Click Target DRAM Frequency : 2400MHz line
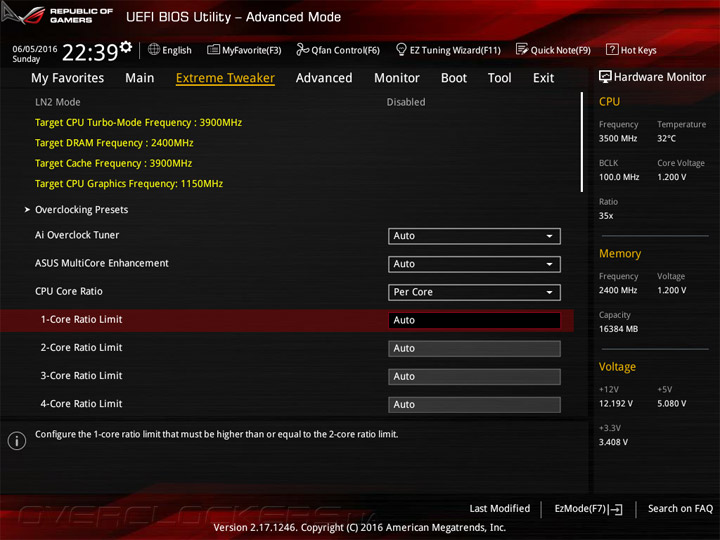This screenshot has height=540, width=720. (x=114, y=143)
